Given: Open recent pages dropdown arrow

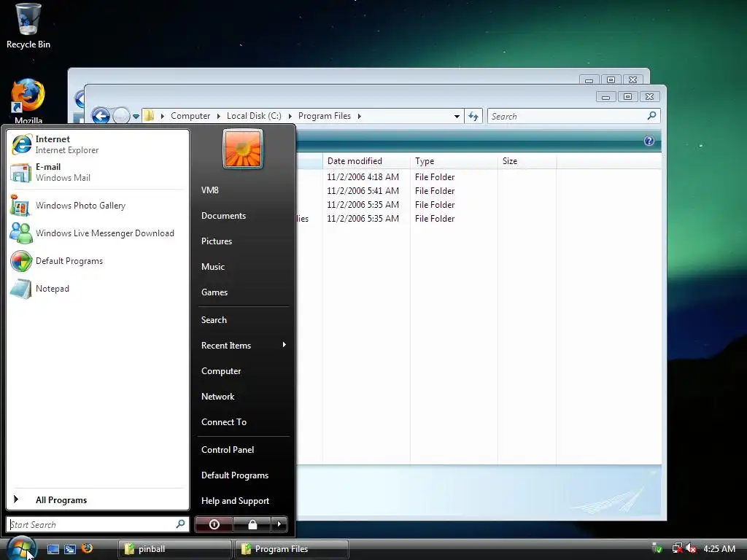Looking at the screenshot, I should pyautogui.click(x=136, y=116).
